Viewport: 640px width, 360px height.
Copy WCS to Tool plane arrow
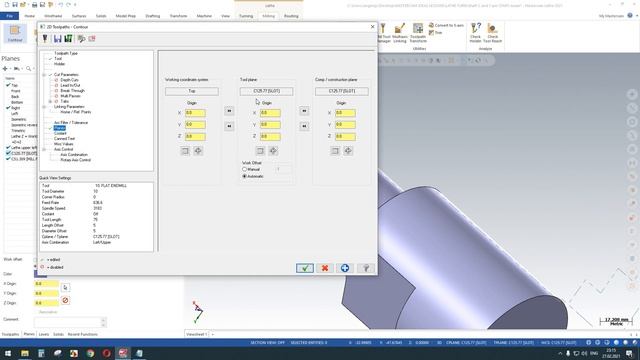tap(229, 111)
